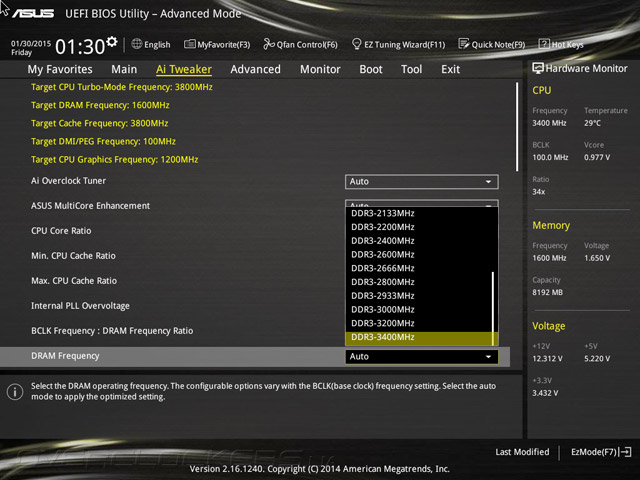
Task: Select DDR3-2400MHz option
Action: click(418, 241)
